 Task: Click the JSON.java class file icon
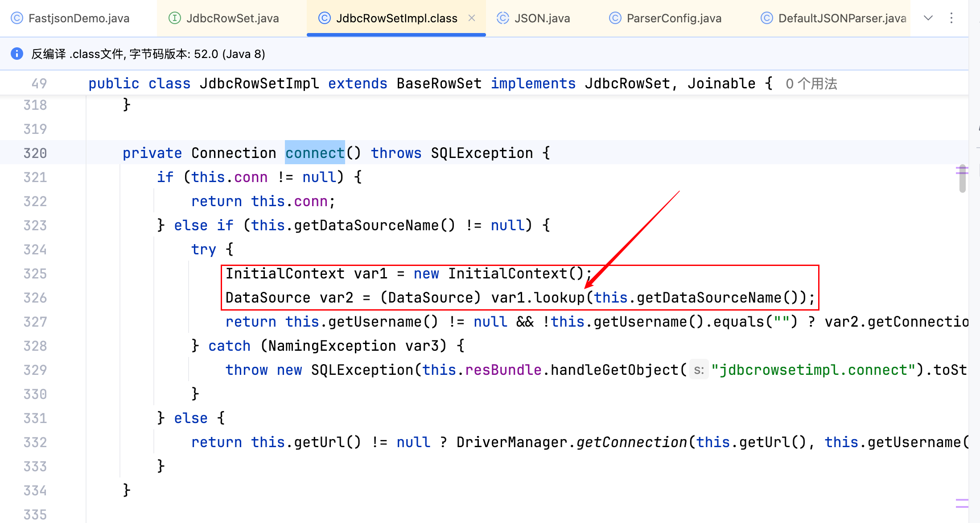(502, 18)
